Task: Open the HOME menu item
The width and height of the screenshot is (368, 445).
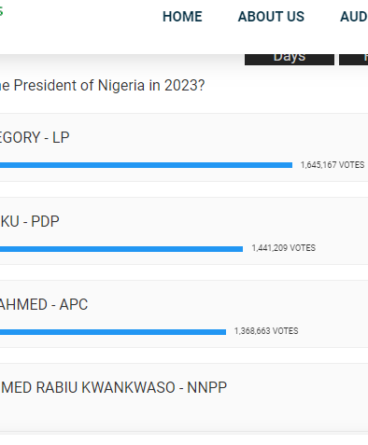Action: pyautogui.click(x=182, y=16)
